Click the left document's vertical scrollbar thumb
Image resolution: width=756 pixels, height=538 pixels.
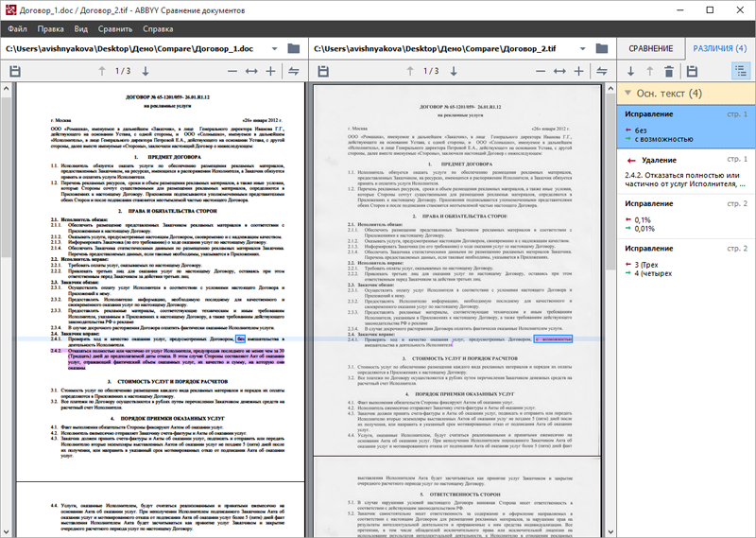coord(6,176)
